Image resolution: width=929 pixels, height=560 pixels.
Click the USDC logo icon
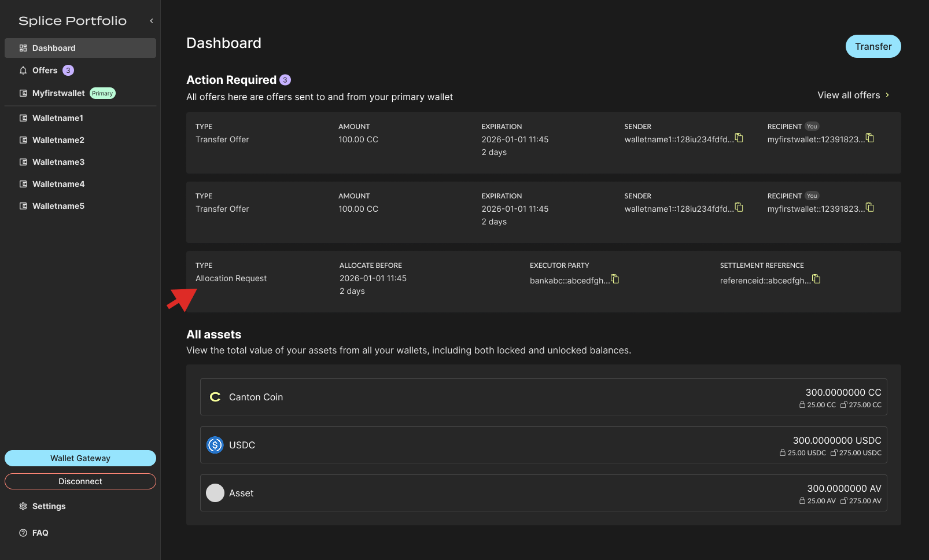(x=215, y=445)
